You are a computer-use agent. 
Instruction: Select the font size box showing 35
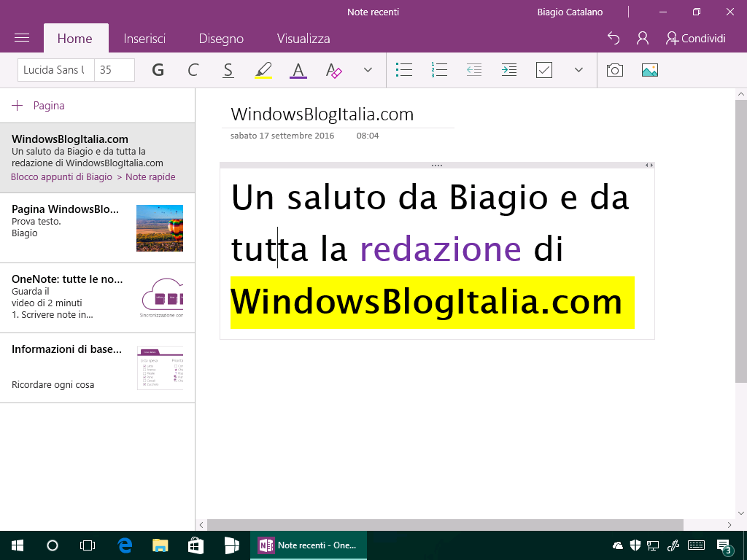(115, 70)
